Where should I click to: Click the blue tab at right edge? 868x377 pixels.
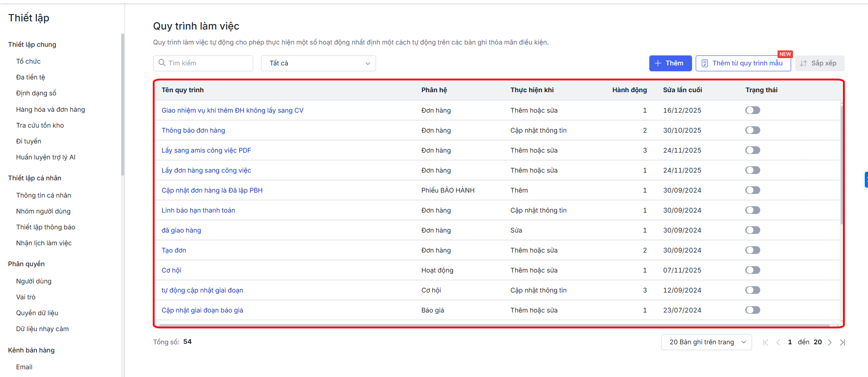866,179
